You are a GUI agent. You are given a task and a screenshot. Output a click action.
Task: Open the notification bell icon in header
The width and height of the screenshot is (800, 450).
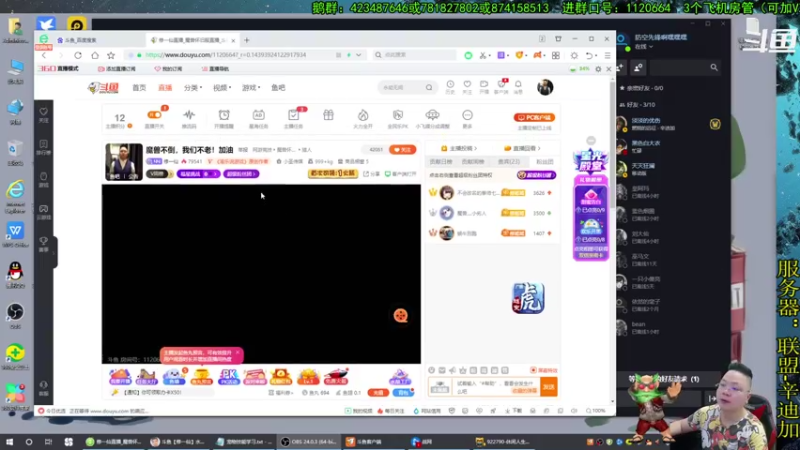point(518,85)
